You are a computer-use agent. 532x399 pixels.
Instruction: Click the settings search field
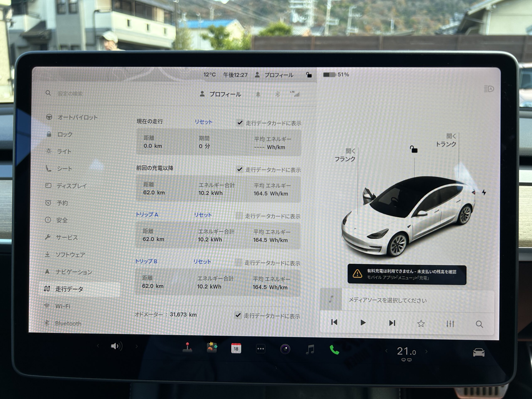tap(70, 94)
